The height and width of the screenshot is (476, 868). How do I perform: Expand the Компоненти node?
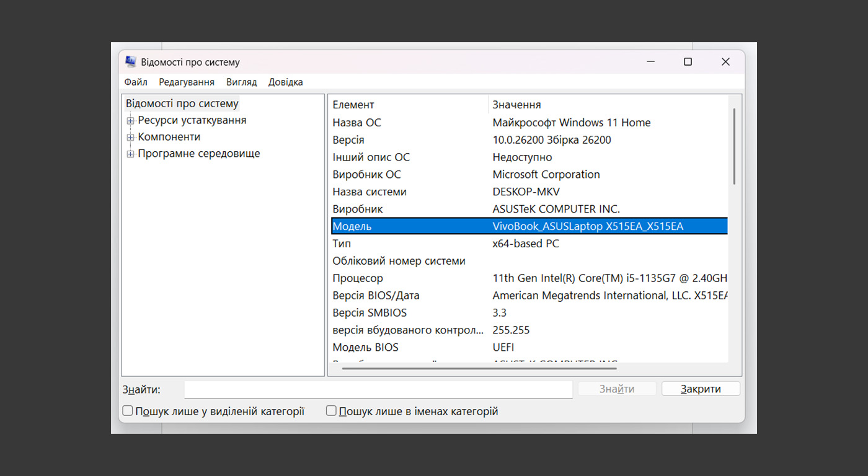coord(131,138)
